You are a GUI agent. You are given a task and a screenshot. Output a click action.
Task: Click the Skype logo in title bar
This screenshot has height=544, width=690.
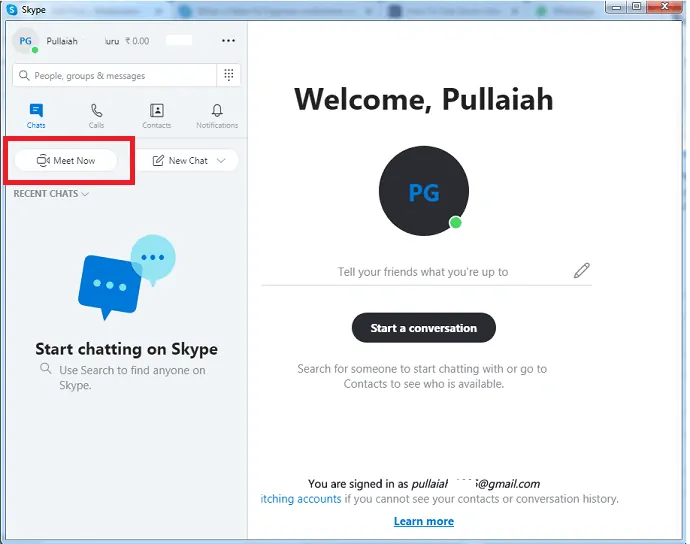point(12,9)
